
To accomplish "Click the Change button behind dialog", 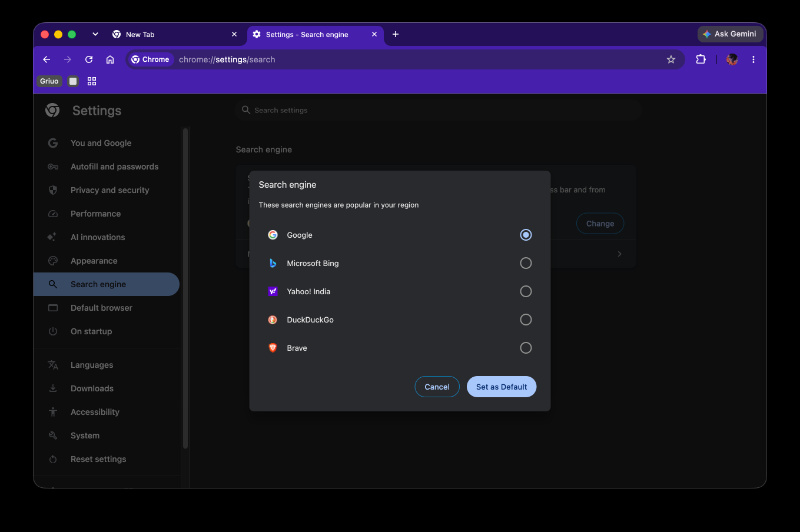I will point(600,223).
